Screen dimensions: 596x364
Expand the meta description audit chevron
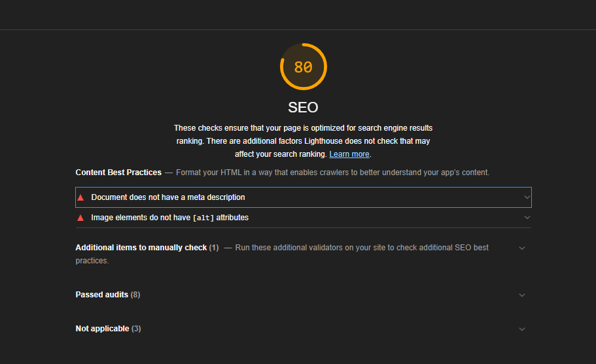(x=527, y=197)
